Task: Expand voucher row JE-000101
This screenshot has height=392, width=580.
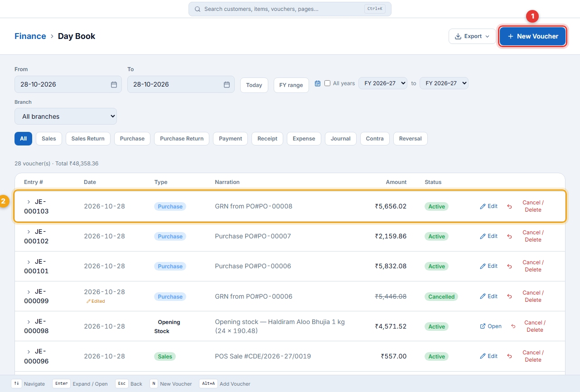Action: point(29,261)
